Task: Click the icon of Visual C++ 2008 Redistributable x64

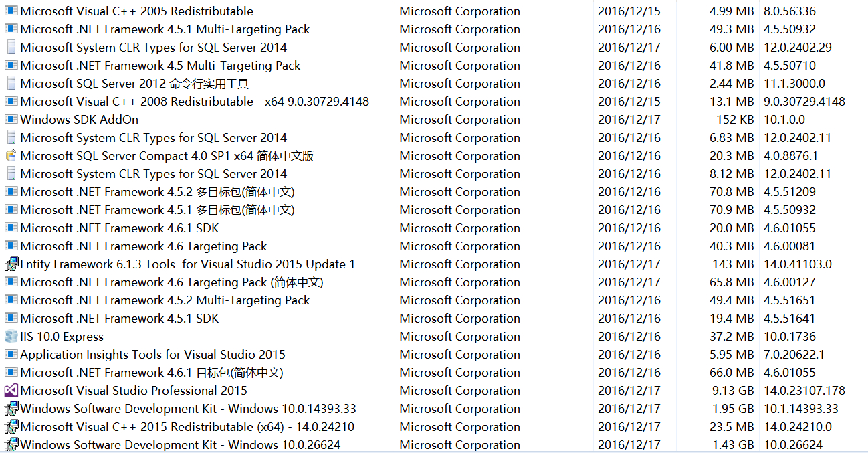Action: (x=11, y=102)
